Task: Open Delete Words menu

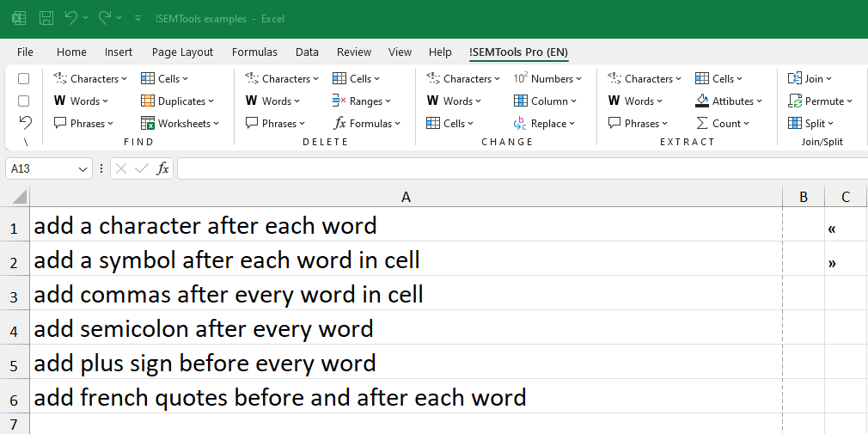Action: (x=273, y=101)
